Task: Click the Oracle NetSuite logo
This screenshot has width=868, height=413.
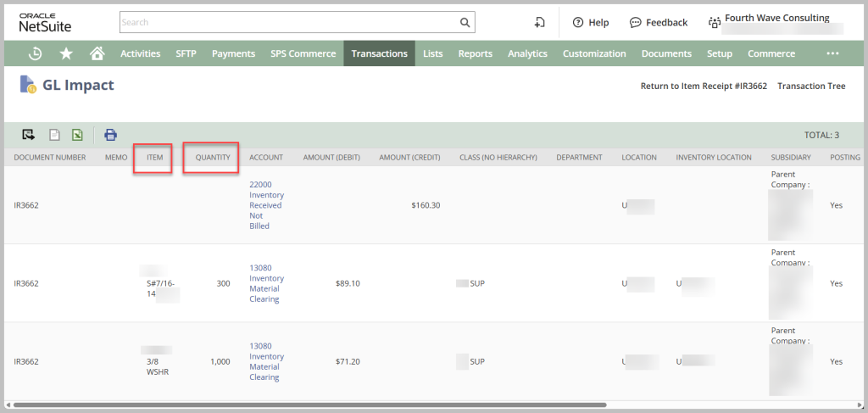Action: point(46,22)
